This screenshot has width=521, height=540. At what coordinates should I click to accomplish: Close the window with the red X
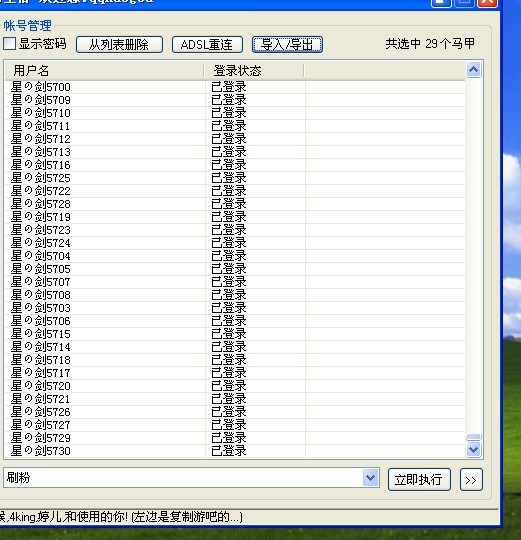click(x=487, y=3)
